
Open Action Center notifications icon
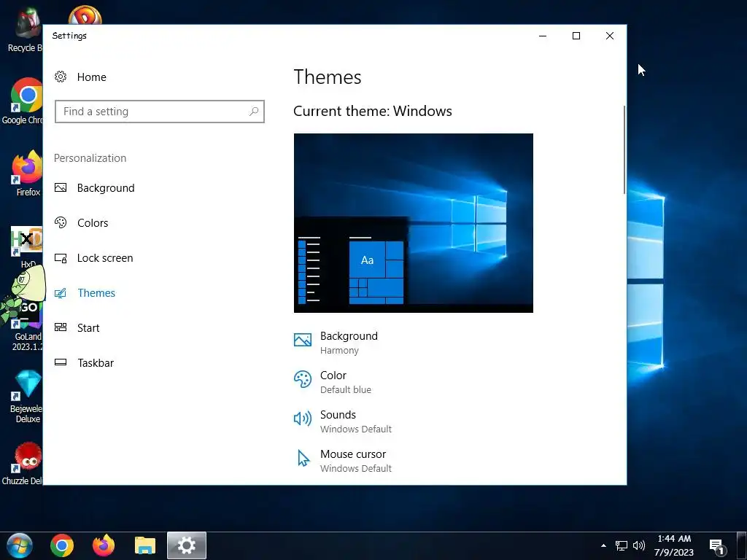[717, 546]
